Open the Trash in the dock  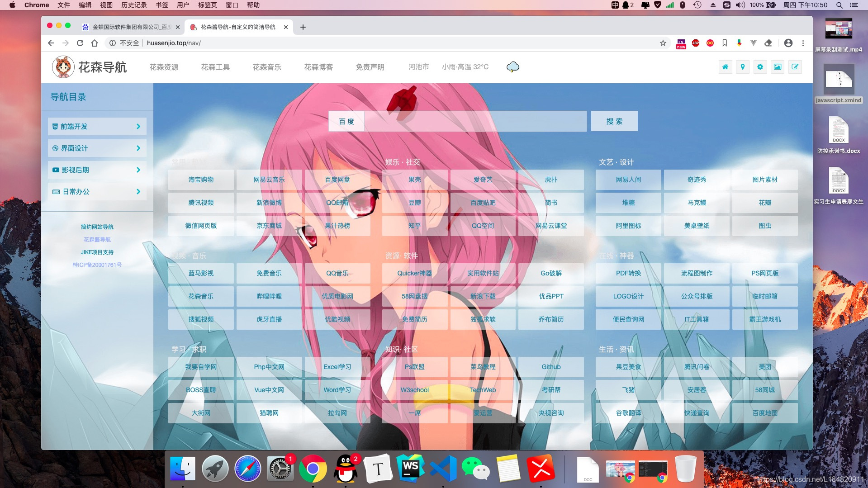click(685, 469)
